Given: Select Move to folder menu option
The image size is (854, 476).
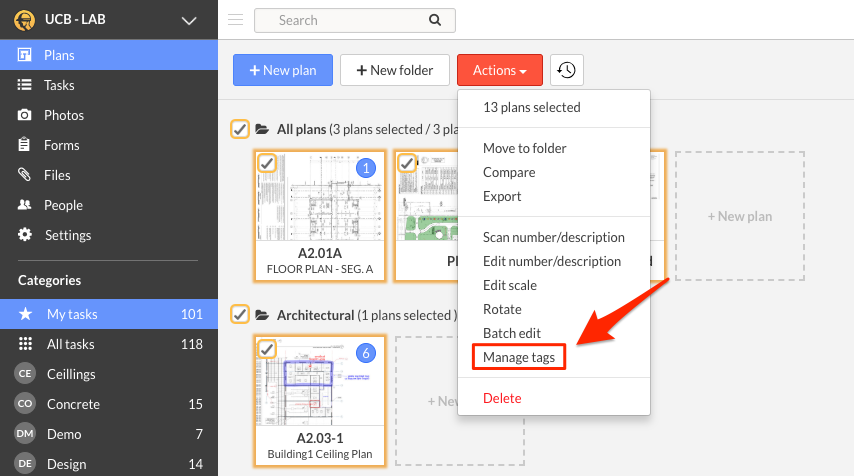Looking at the screenshot, I should click(x=524, y=148).
